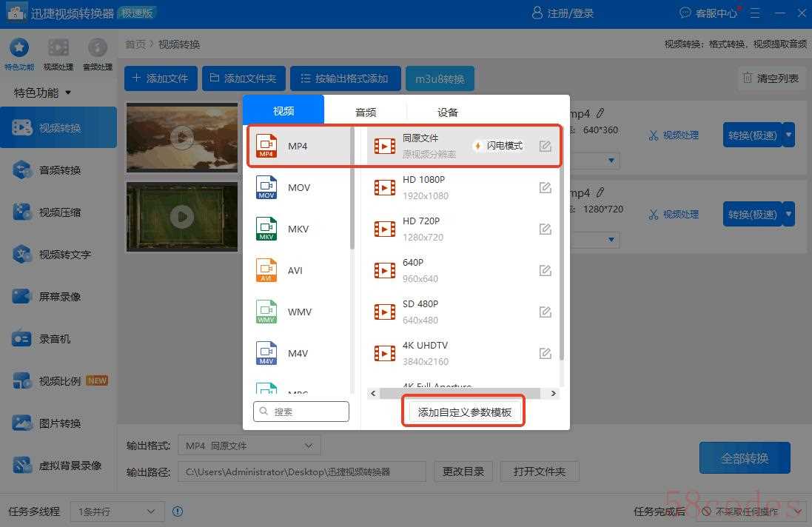Rename first file with pencil icon
Image resolution: width=812 pixels, height=527 pixels.
[600, 113]
